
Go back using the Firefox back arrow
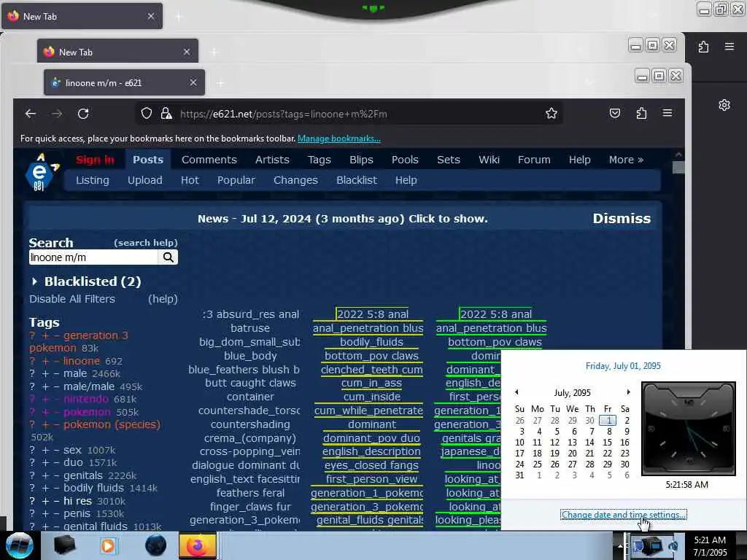(x=31, y=114)
